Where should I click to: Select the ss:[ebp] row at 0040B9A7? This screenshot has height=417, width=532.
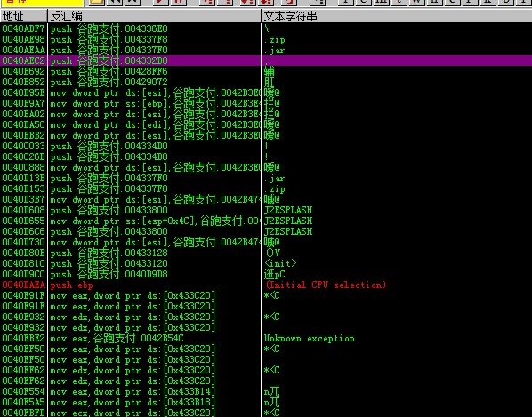[x=266, y=103]
